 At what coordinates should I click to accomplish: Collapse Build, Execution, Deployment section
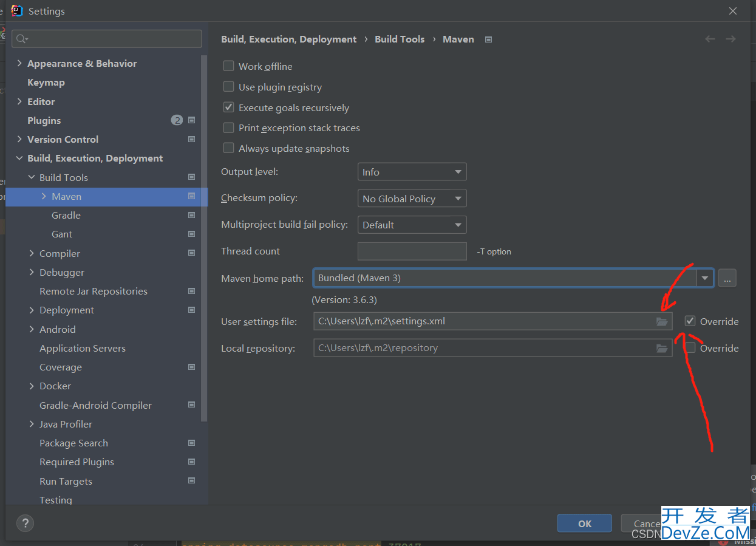[x=19, y=158]
